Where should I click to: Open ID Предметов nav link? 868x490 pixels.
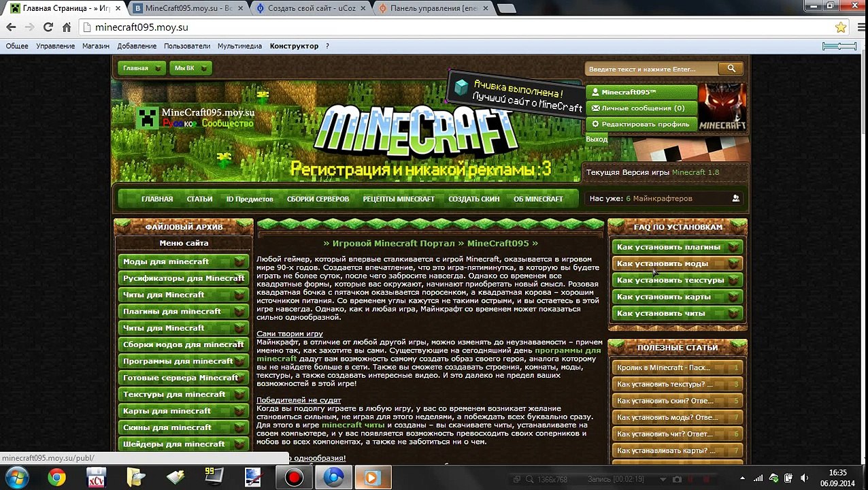tap(250, 199)
